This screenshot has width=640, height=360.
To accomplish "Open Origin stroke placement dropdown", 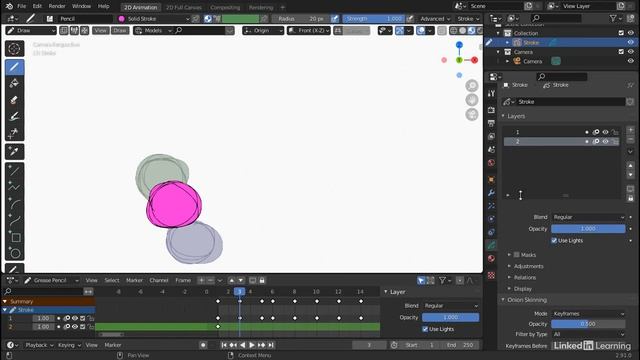I will pyautogui.click(x=263, y=31).
